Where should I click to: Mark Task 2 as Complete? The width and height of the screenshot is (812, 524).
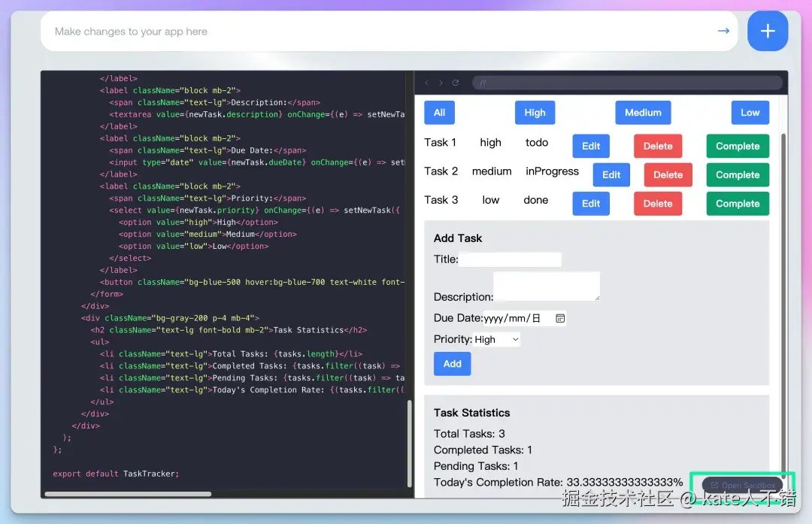coord(738,175)
